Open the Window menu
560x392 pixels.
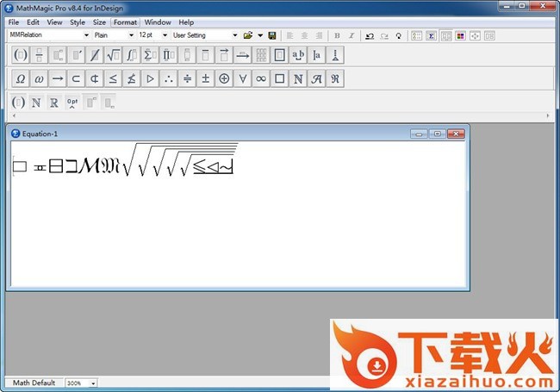click(x=158, y=22)
